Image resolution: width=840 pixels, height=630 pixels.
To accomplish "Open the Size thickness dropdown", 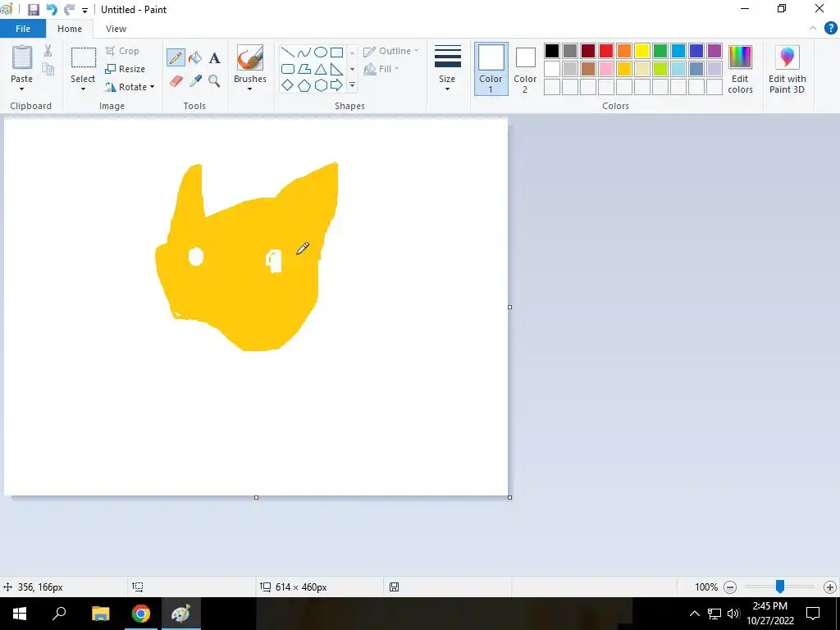I will (x=447, y=69).
